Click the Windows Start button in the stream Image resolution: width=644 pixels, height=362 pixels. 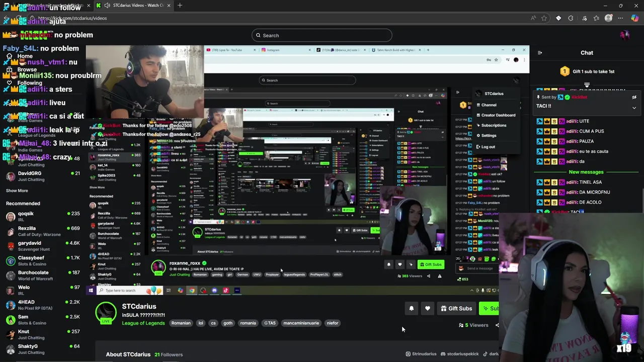tap(91, 290)
